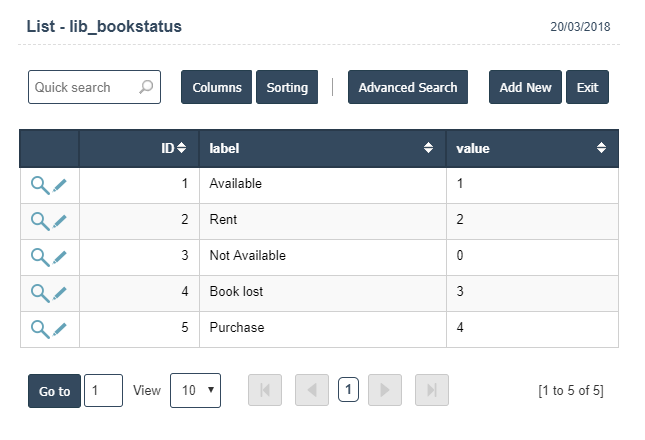Open magnifier view for Rent row
The height and width of the screenshot is (440, 645).
coord(40,221)
